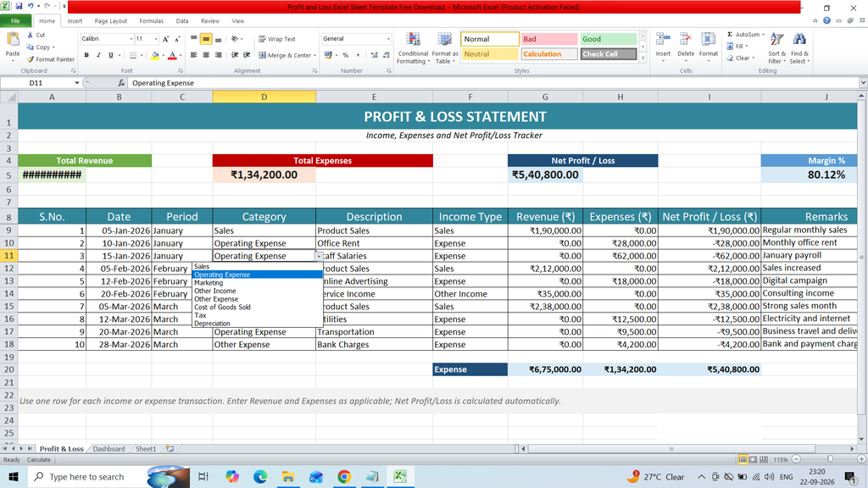Adjust the zoom slider in status bar

(830, 459)
